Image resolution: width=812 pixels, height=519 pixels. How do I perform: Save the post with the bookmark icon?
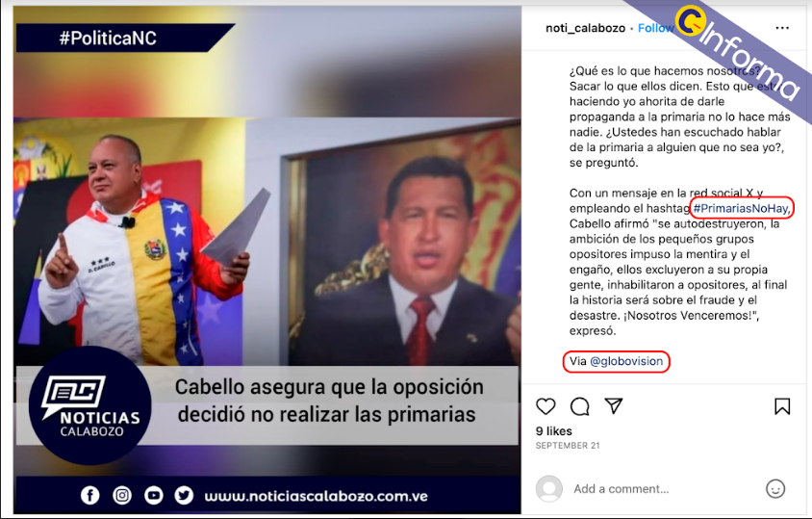782,406
